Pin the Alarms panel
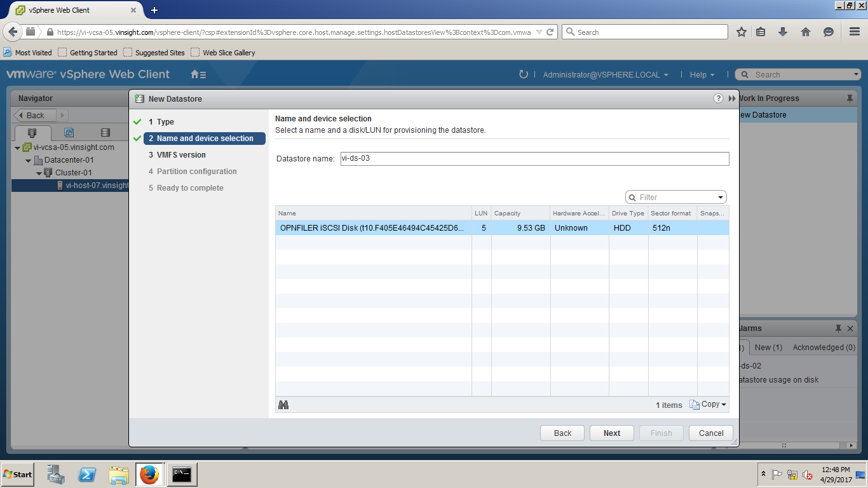868x488 pixels. click(839, 329)
